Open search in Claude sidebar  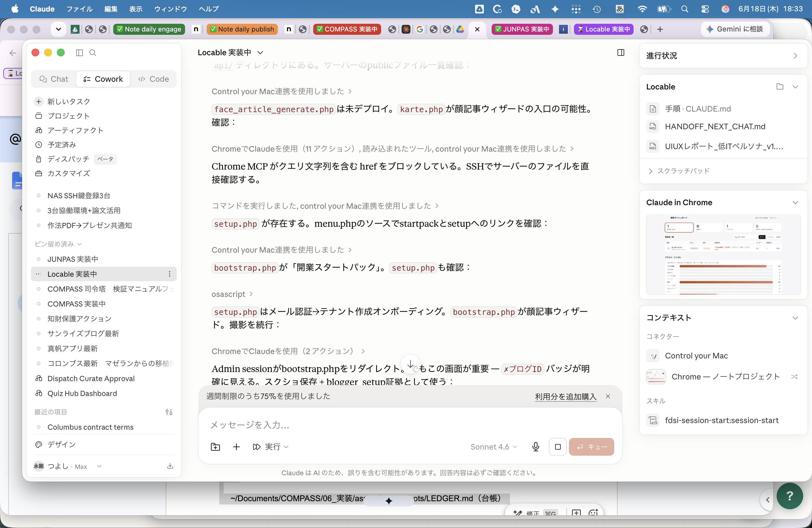(x=93, y=52)
